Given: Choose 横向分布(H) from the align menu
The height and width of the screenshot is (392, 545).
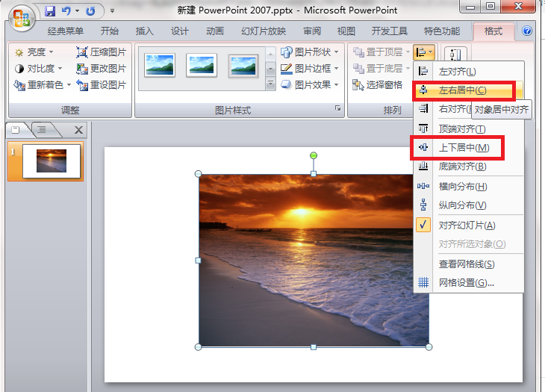Looking at the screenshot, I should click(x=469, y=187).
